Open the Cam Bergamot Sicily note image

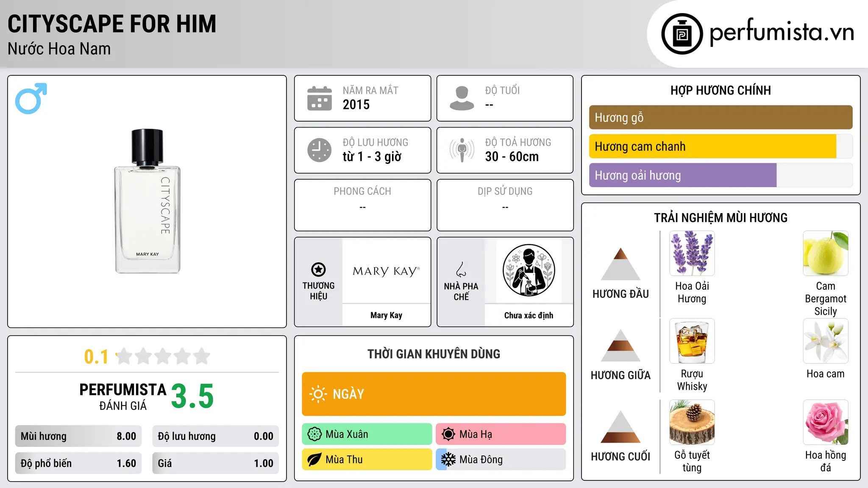[826, 253]
